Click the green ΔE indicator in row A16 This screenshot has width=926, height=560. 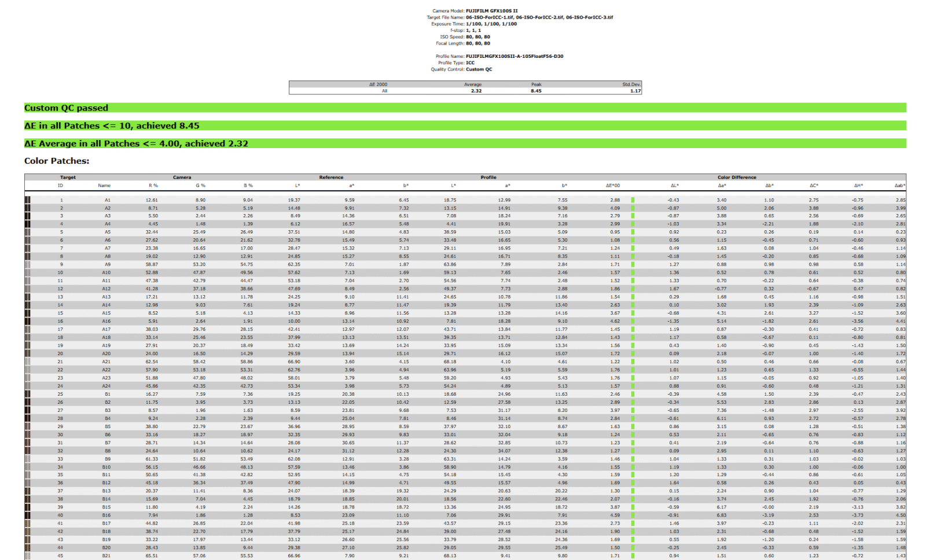633,321
